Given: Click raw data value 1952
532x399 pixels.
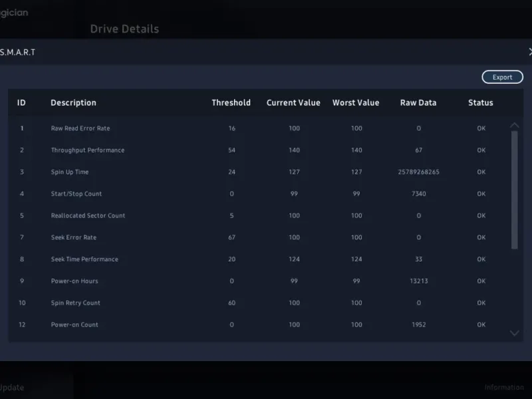Looking at the screenshot, I should click(x=419, y=325).
